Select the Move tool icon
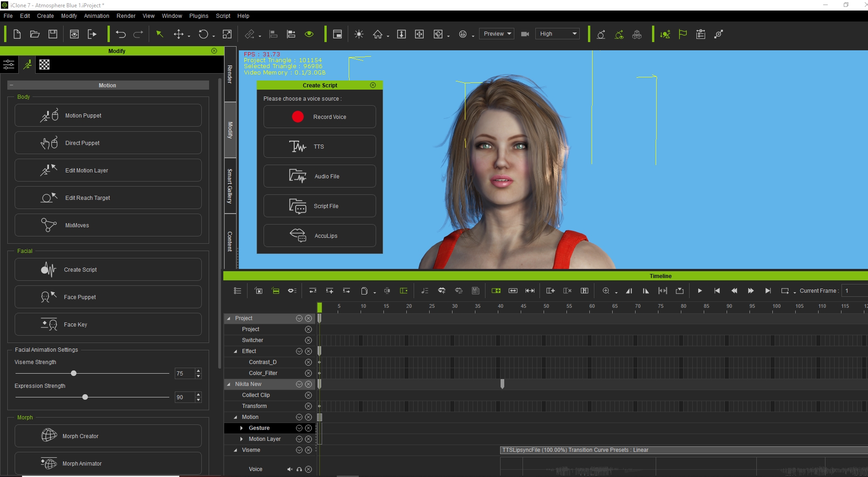The image size is (868, 477). (x=178, y=34)
